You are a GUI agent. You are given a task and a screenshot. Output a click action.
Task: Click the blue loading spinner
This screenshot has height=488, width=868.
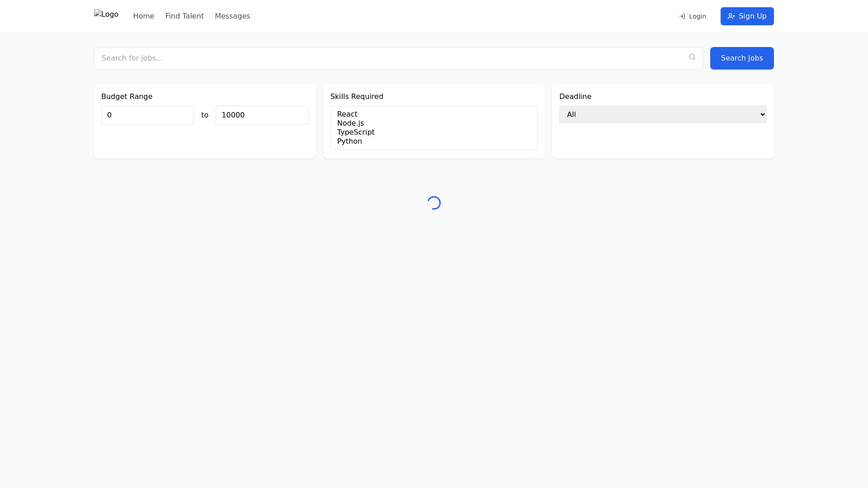pos(434,202)
